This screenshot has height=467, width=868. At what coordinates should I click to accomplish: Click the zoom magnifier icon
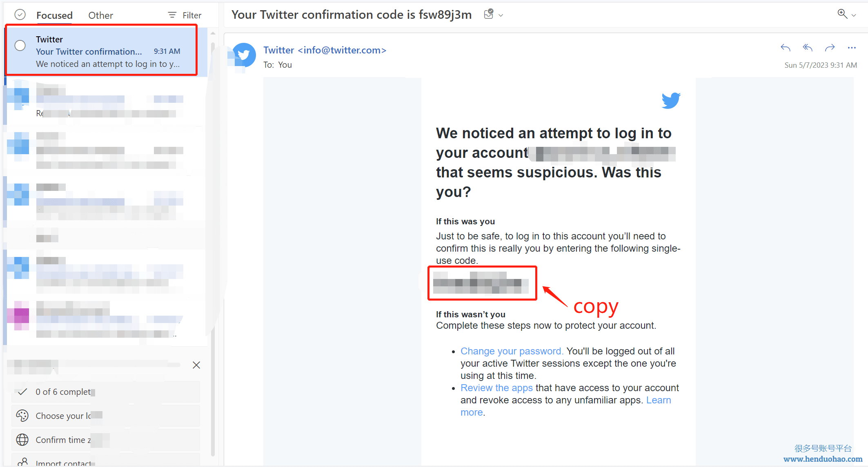pyautogui.click(x=842, y=14)
